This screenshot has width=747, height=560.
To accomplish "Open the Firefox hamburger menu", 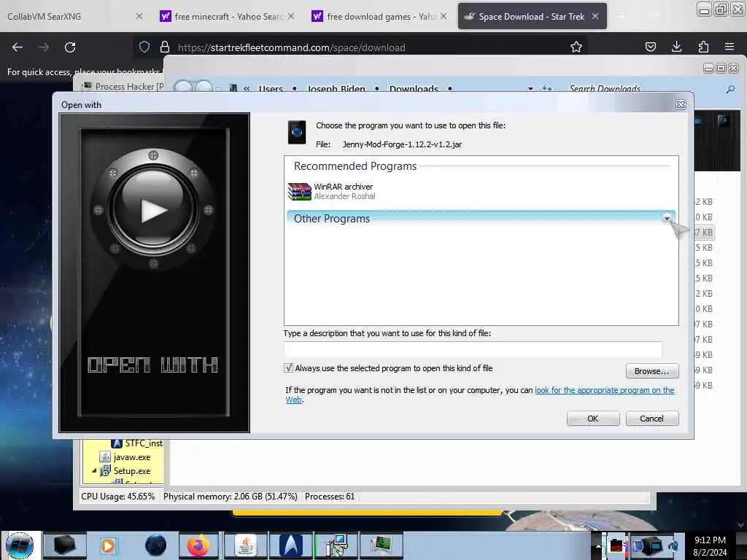I will pyautogui.click(x=729, y=47).
